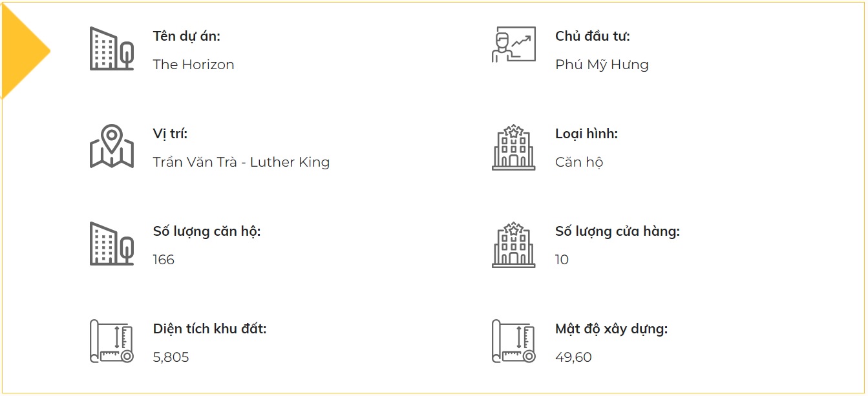The width and height of the screenshot is (868, 396).
Task: Click the blueprint ruler icon beside Mật độ xây dựng
Action: point(513,341)
